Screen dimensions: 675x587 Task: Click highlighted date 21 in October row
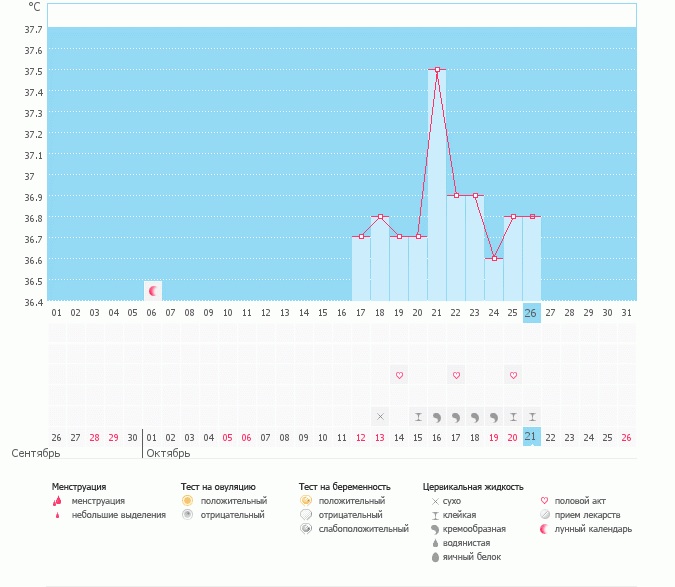(x=531, y=436)
